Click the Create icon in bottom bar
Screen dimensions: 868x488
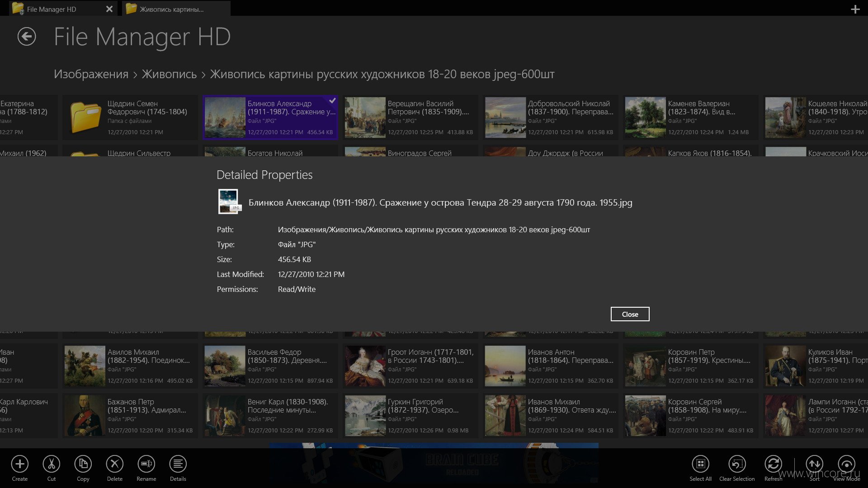click(x=19, y=464)
